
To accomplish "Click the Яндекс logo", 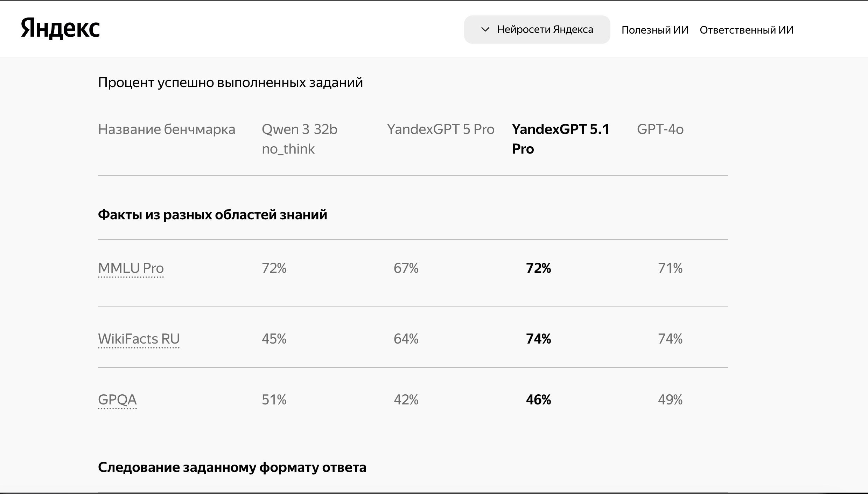I will 60,28.
